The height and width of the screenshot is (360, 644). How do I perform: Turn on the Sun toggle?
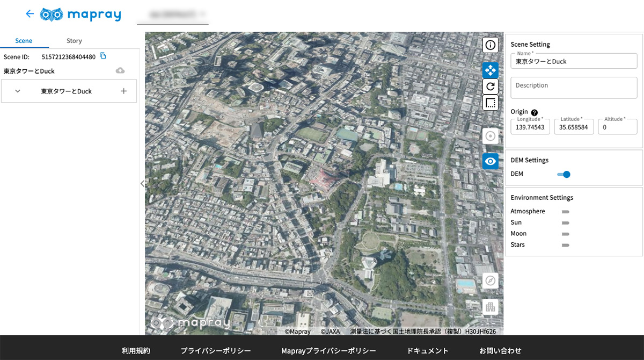pyautogui.click(x=565, y=223)
